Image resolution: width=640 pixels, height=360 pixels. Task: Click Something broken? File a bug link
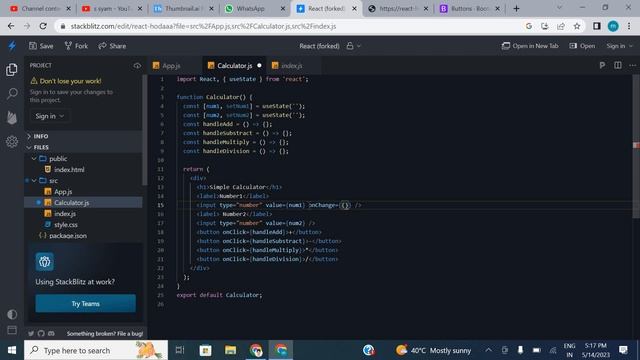click(105, 333)
